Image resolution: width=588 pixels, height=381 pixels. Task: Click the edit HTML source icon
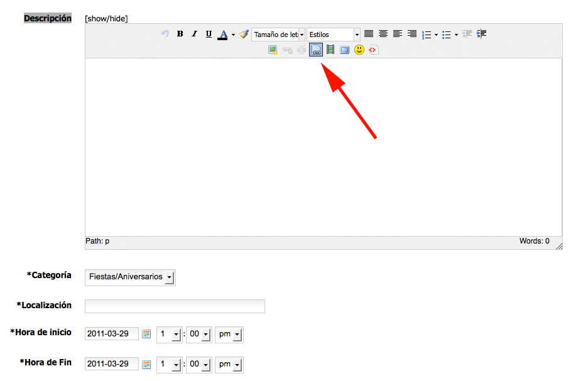[374, 50]
